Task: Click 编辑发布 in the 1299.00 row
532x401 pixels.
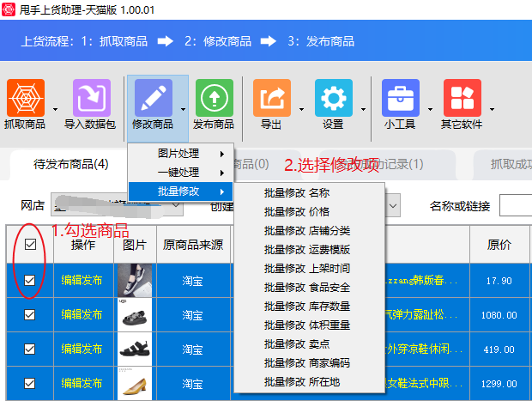Action: (82, 383)
